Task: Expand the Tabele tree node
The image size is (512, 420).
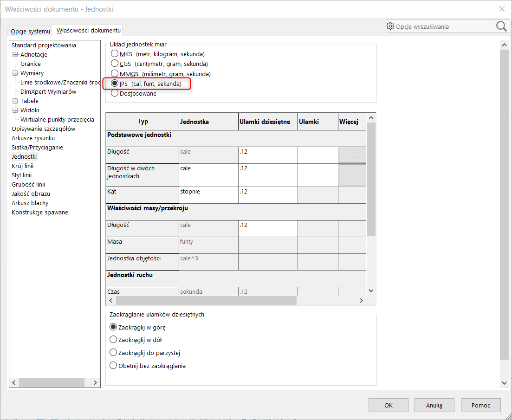Action: pos(15,101)
